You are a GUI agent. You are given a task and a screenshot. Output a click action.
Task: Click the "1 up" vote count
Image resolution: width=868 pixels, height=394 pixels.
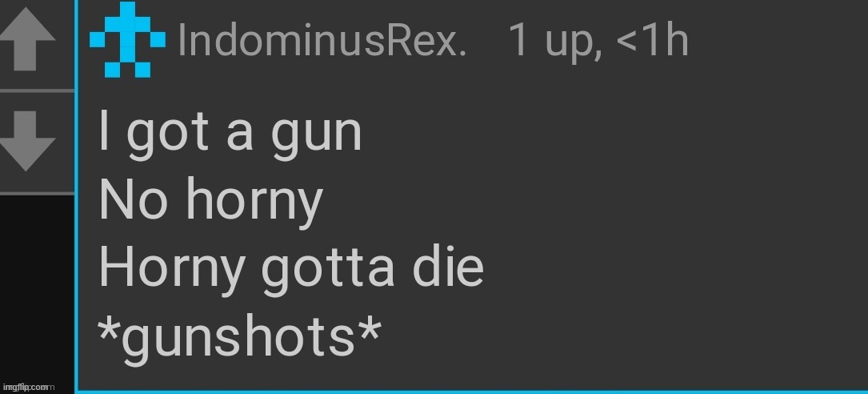coord(547,41)
